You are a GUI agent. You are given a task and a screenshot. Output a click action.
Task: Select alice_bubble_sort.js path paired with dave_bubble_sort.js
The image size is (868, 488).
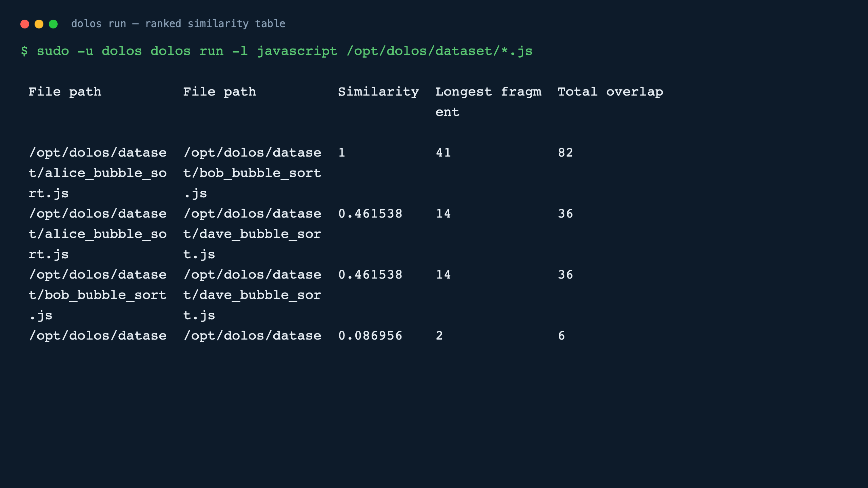coord(98,234)
